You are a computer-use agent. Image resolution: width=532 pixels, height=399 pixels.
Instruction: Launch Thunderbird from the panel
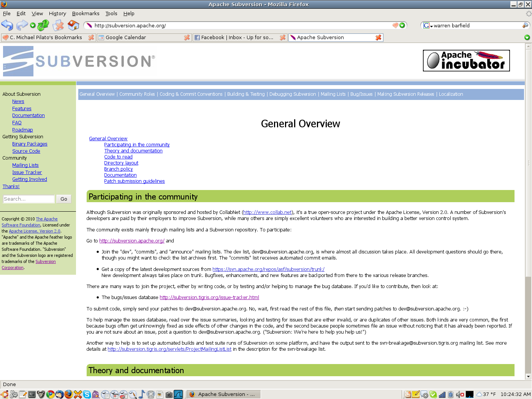point(60,394)
